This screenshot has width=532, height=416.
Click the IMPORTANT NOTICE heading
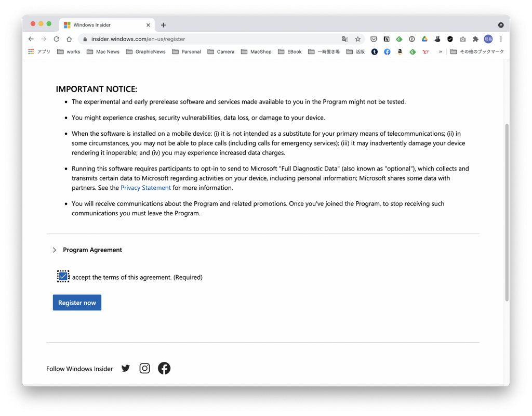coord(96,89)
